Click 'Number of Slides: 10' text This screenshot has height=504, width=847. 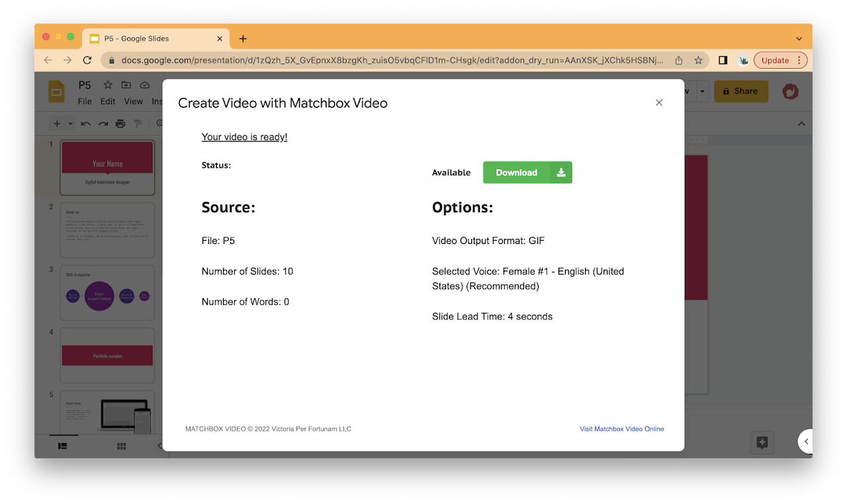(247, 271)
